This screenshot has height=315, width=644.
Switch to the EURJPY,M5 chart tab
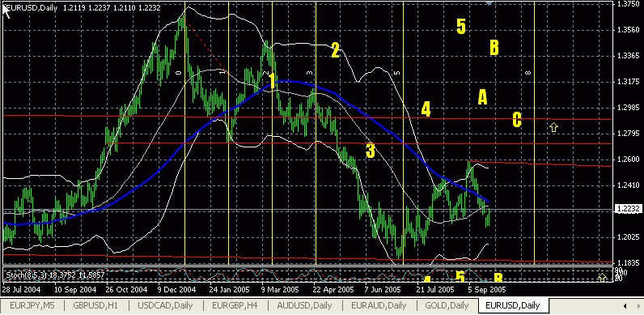(32, 305)
